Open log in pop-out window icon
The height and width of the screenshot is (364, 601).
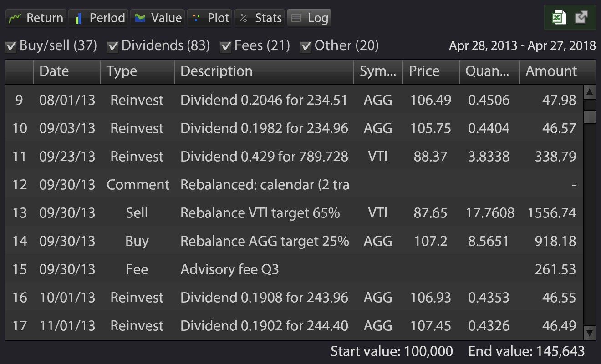pos(581,18)
